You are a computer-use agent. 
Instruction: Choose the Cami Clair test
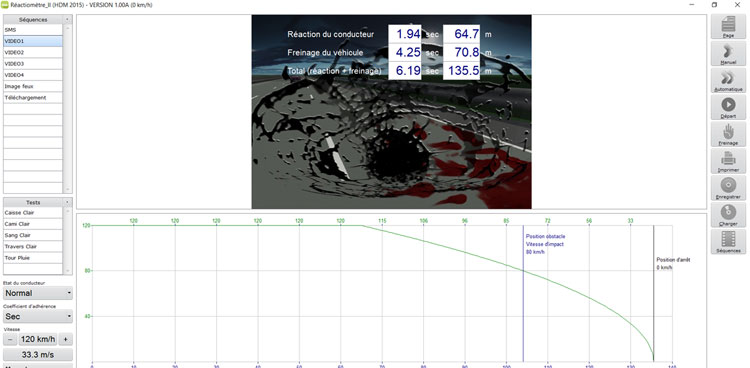[33, 224]
